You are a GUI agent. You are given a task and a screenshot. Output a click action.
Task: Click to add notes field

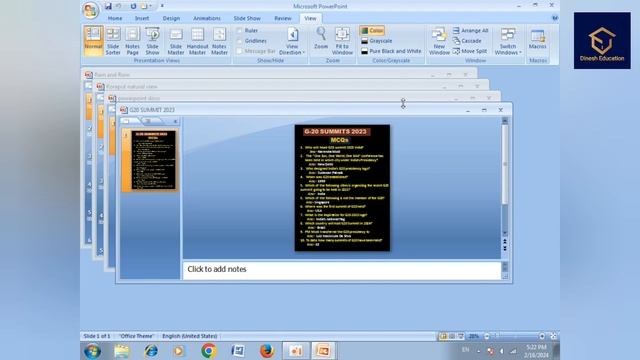click(342, 270)
